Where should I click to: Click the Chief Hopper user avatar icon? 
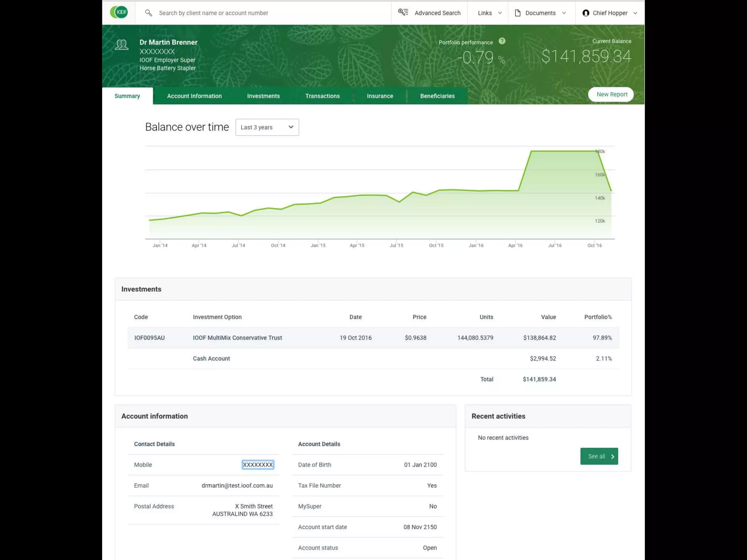pyautogui.click(x=586, y=13)
